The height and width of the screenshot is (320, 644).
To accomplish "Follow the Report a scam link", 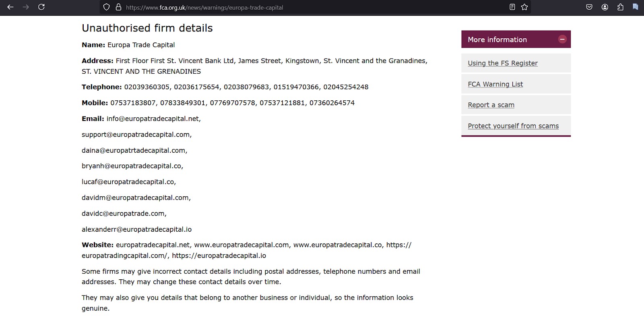I will [x=491, y=105].
